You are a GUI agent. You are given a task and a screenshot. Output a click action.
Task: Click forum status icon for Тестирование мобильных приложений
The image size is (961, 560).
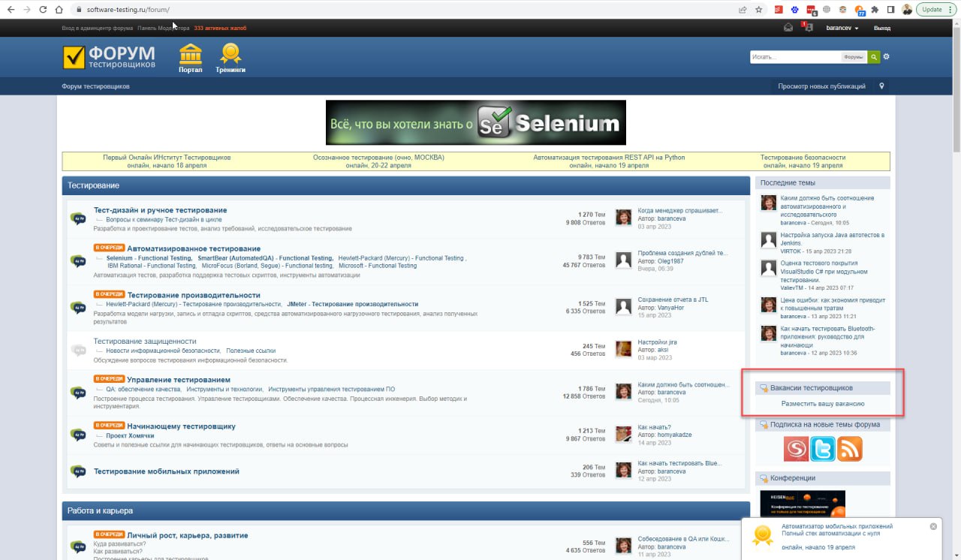78,471
